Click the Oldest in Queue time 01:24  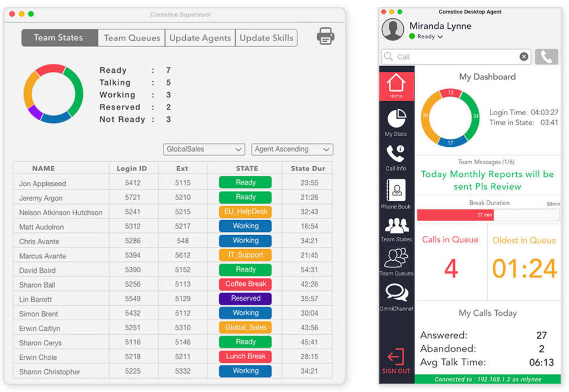tap(524, 269)
